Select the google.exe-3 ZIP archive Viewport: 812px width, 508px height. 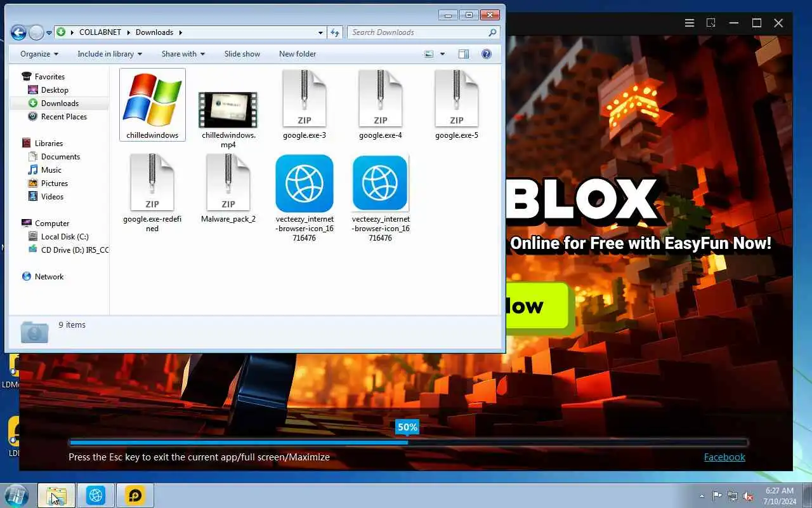[304, 104]
